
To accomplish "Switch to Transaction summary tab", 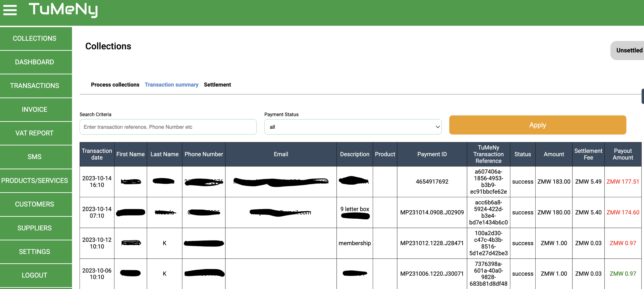I will tap(171, 85).
